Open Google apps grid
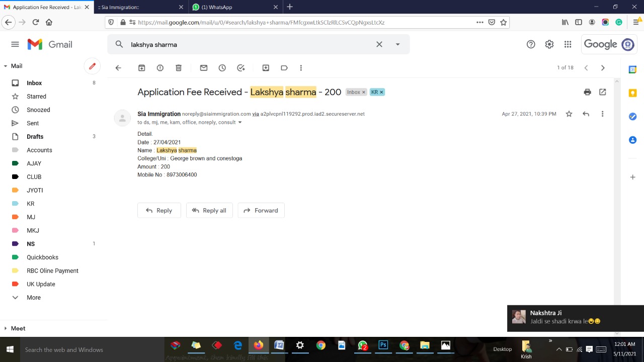This screenshot has height=362, width=644. (568, 44)
